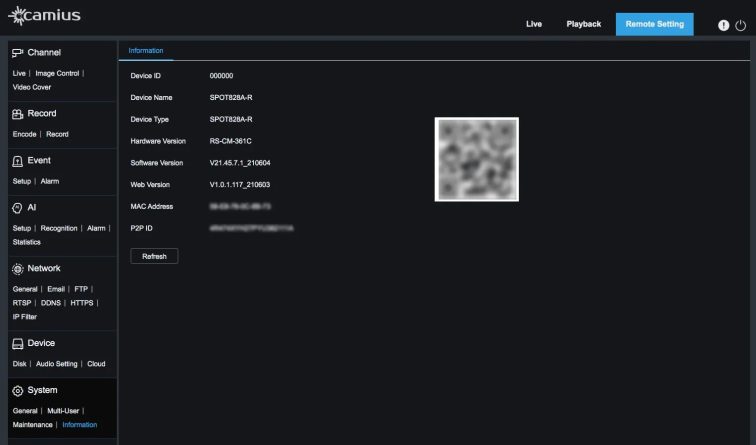
Task: Click the System gear icon
Action: coord(17,390)
